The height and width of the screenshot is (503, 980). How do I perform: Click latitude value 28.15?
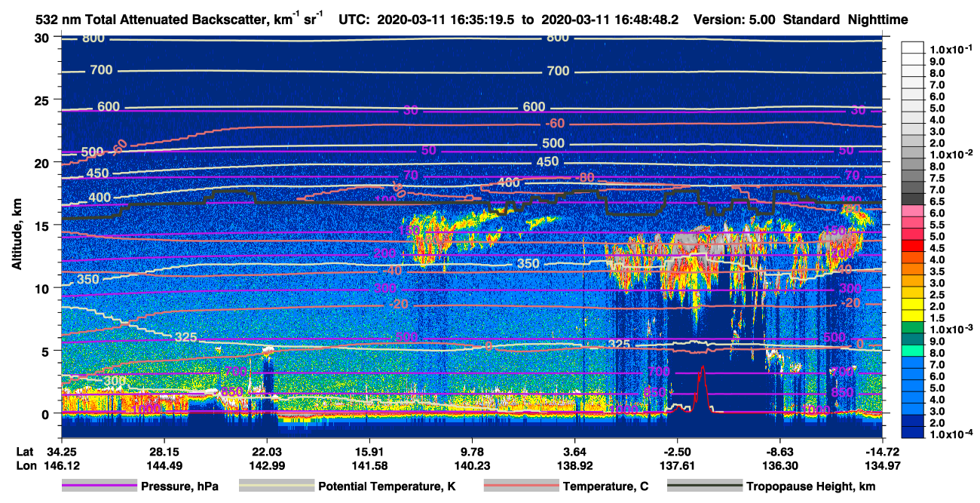tap(163, 451)
